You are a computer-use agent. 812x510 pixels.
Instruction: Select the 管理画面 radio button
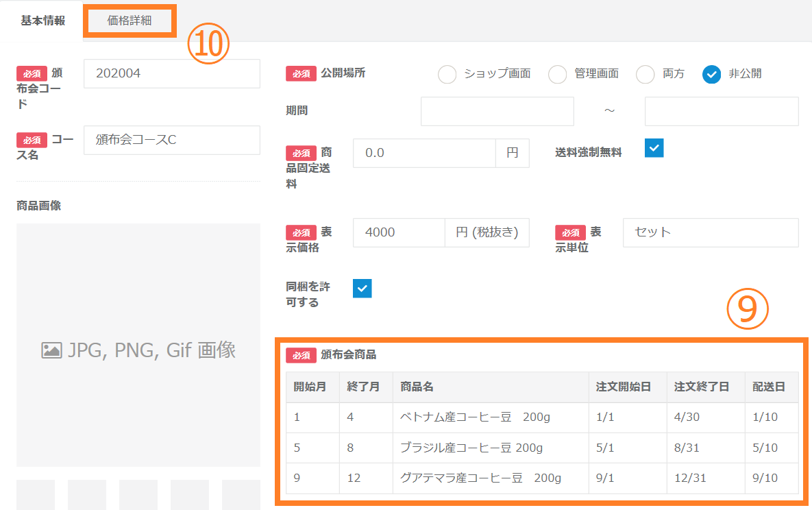click(557, 74)
